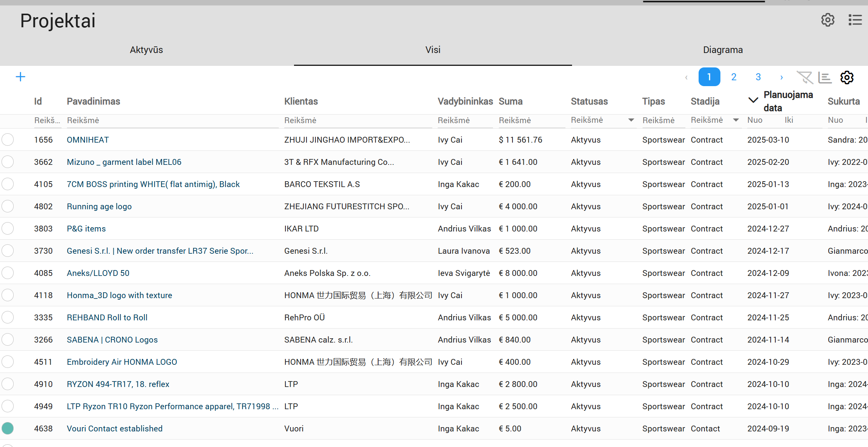Toggle sort arrow on Planuojama data column
Image resolution: width=868 pixels, height=447 pixels.
coord(753,100)
